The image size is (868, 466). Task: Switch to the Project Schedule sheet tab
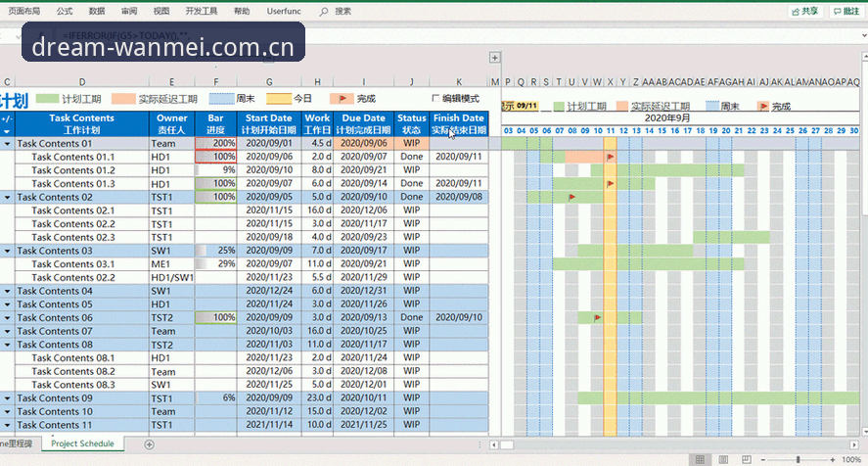tap(82, 443)
